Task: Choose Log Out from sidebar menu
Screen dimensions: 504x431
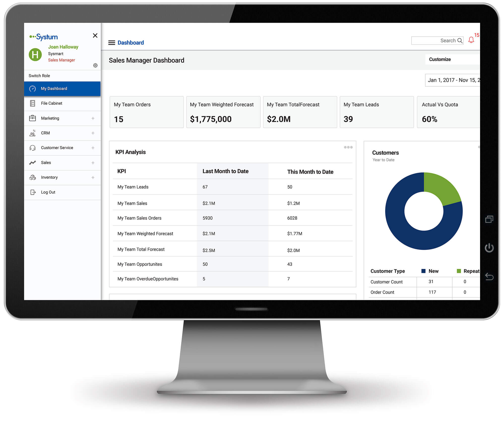Action: click(48, 192)
